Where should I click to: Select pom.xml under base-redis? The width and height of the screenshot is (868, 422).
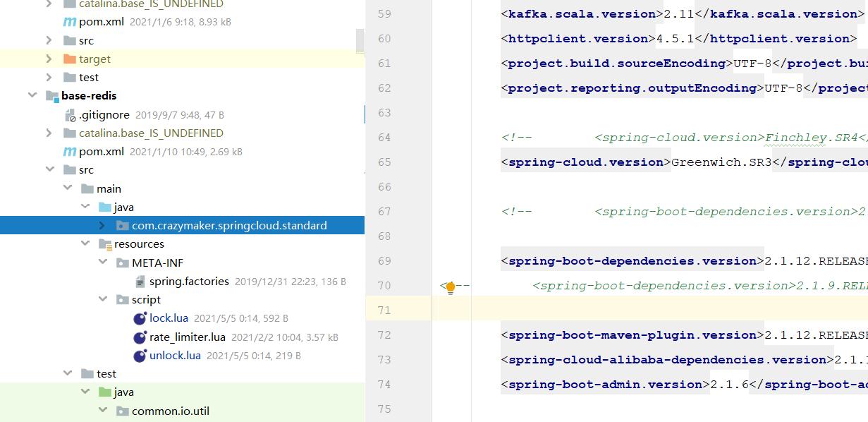102,152
